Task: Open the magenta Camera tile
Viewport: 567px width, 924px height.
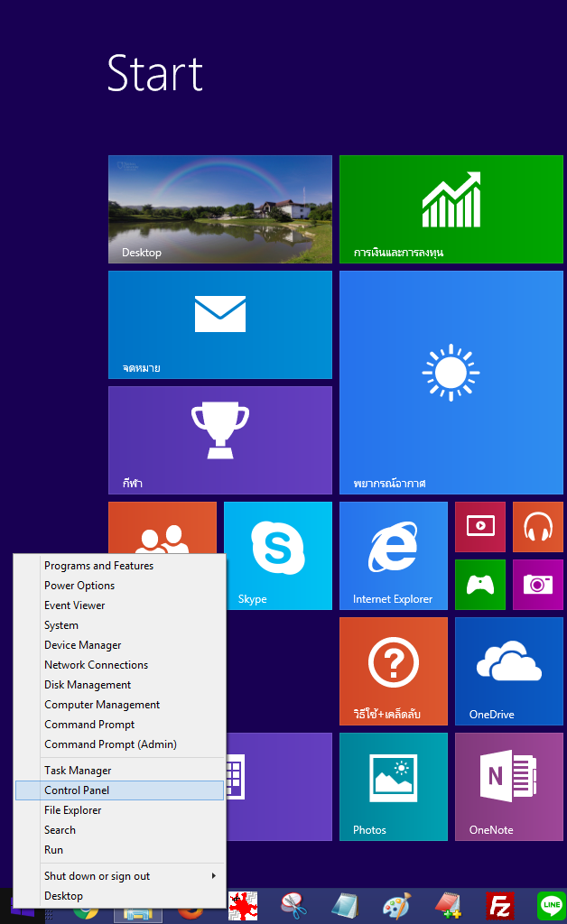Action: click(x=537, y=585)
